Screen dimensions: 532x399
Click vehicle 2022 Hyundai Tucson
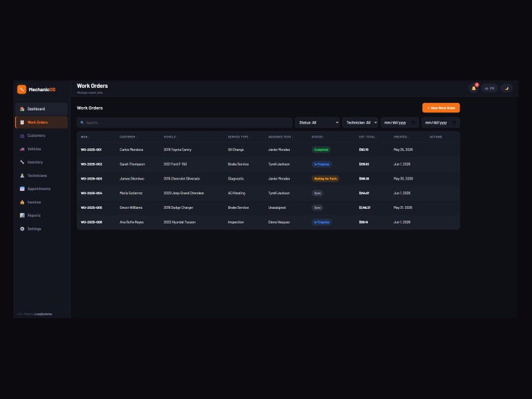[180, 222]
